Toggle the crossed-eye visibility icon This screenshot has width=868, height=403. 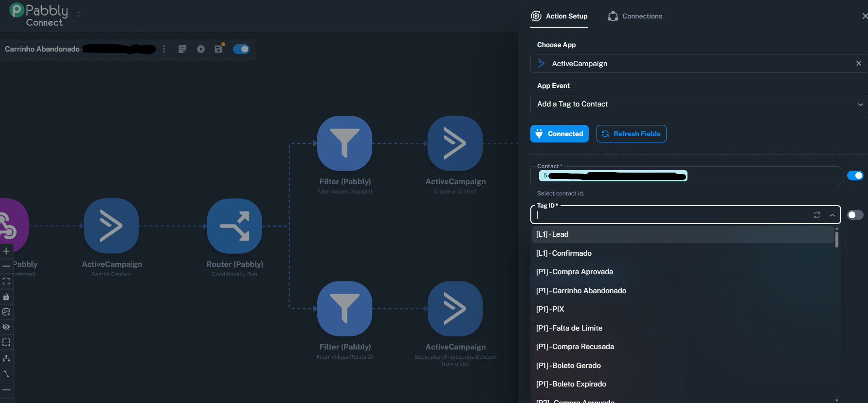tap(6, 327)
